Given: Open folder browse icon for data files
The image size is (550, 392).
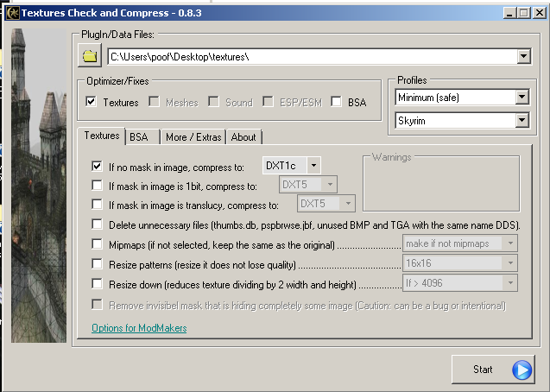Looking at the screenshot, I should coord(90,56).
